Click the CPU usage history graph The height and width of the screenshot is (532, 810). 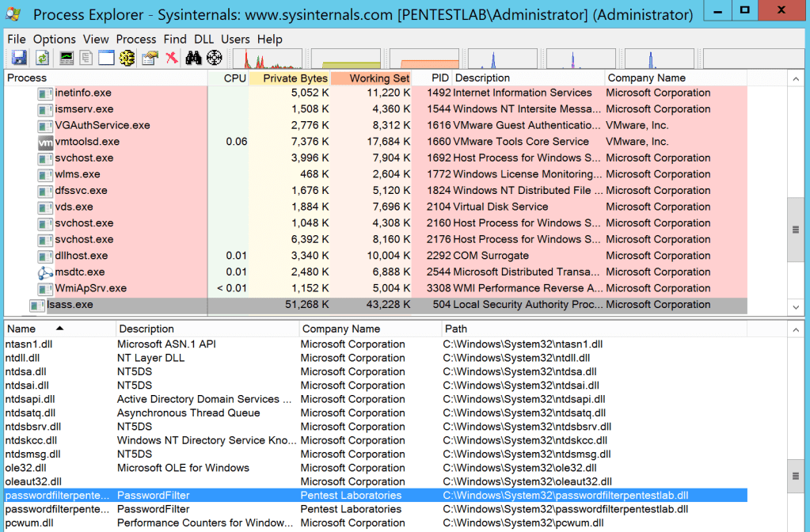(267, 59)
